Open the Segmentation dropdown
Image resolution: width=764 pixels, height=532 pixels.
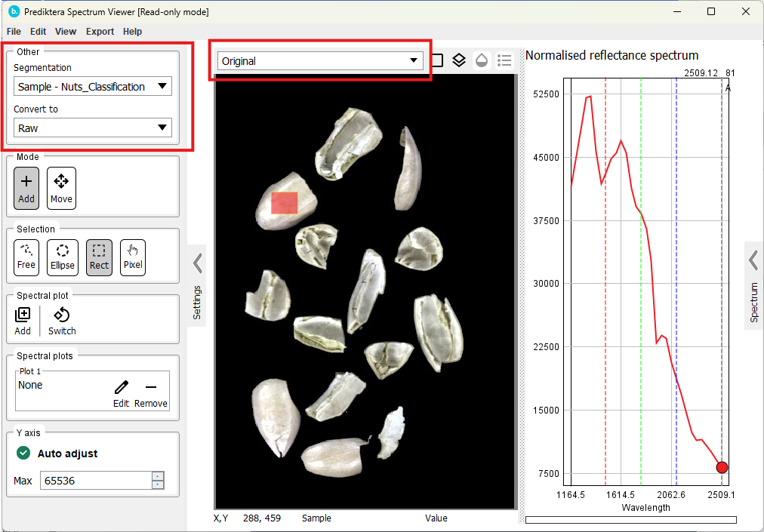tap(93, 87)
